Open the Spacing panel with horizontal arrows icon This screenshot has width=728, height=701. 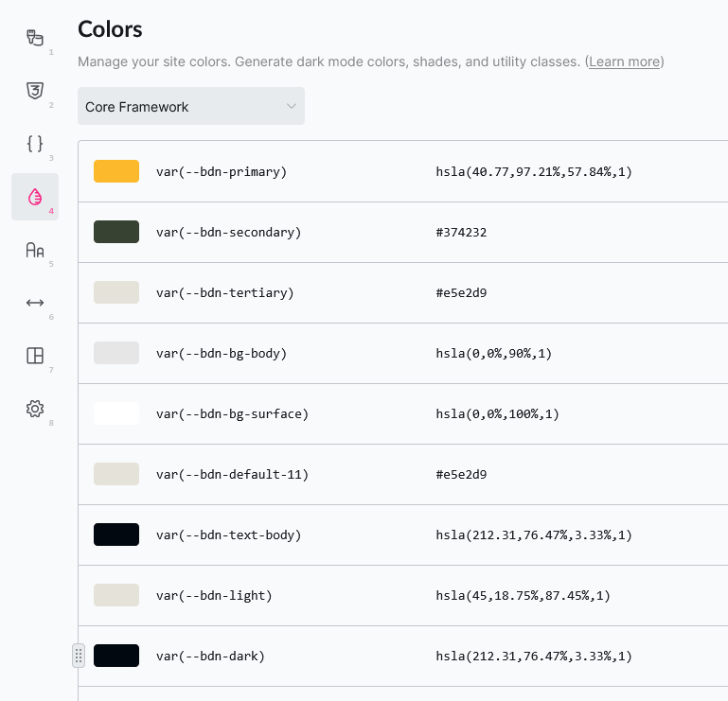[35, 303]
